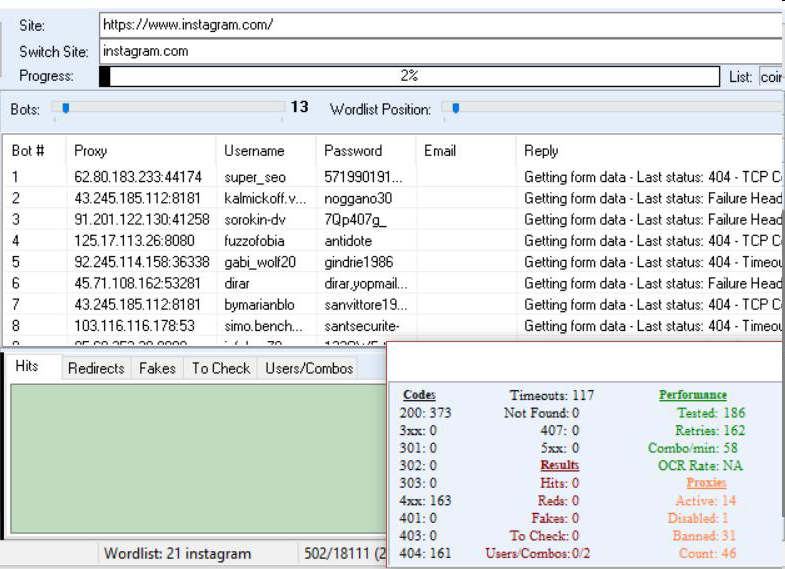
Task: Click the Password column header
Action: click(366, 151)
